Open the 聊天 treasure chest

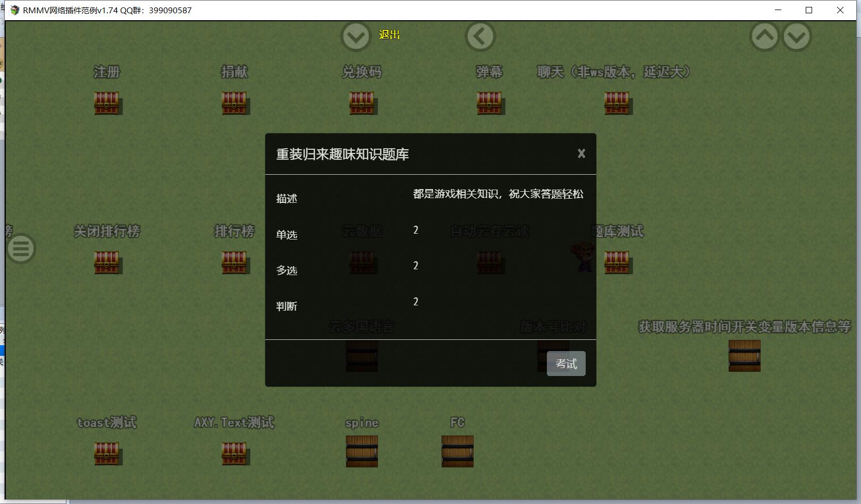click(618, 103)
